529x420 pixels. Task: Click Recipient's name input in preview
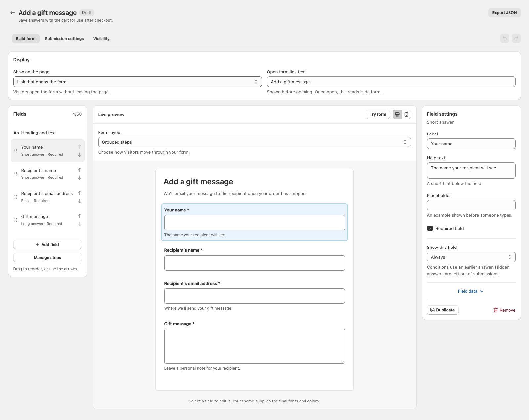click(x=254, y=263)
